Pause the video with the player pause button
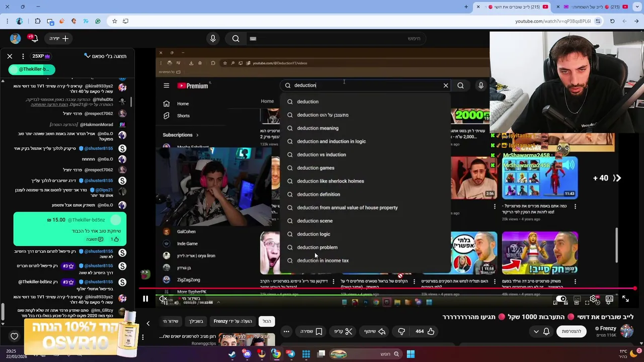 [x=145, y=299]
